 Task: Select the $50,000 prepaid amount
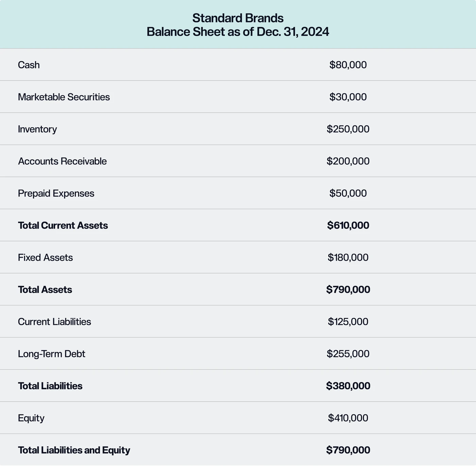(x=348, y=193)
